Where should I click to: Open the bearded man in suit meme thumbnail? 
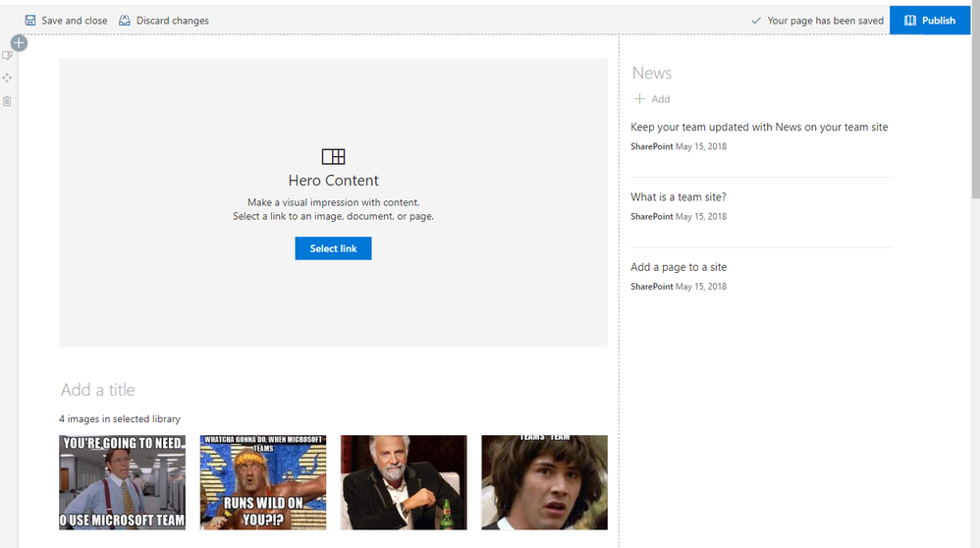pyautogui.click(x=404, y=482)
